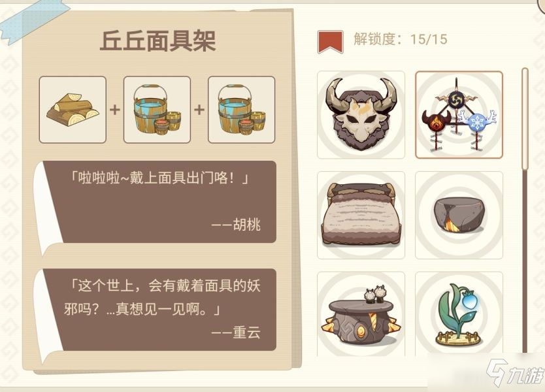Click the first plus sign between ingredients
The image size is (545, 392).
click(115, 110)
